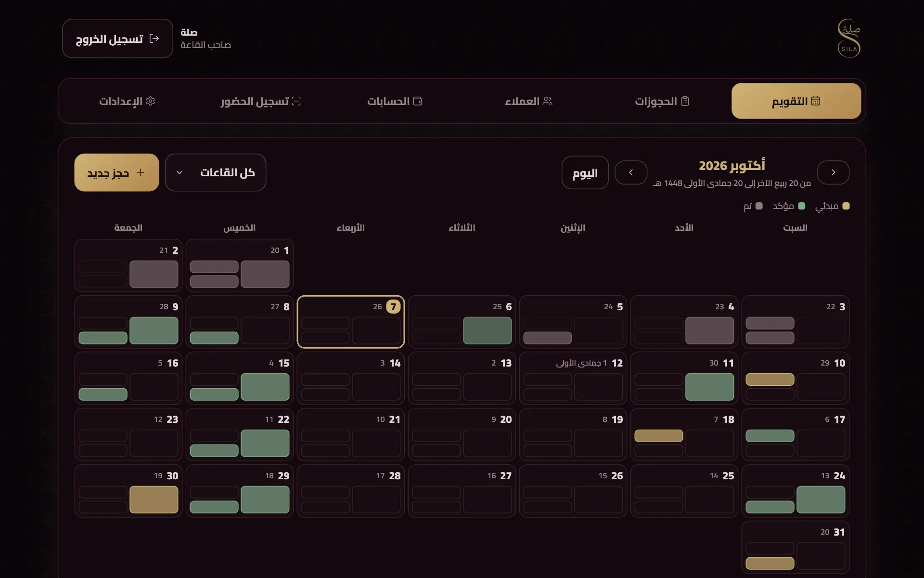The width and height of the screenshot is (924, 578).
Task: Select day 29 calendar cell
Action: [x=240, y=491]
